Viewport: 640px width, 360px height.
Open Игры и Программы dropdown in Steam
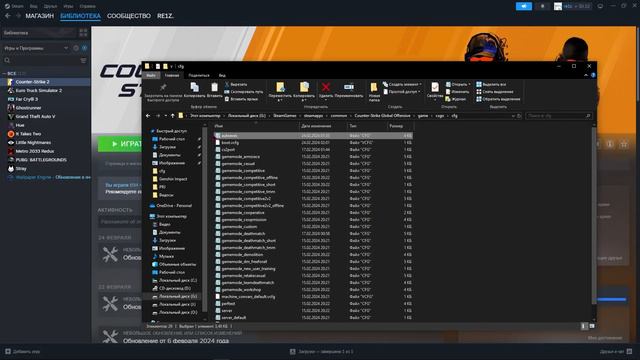tap(36, 48)
